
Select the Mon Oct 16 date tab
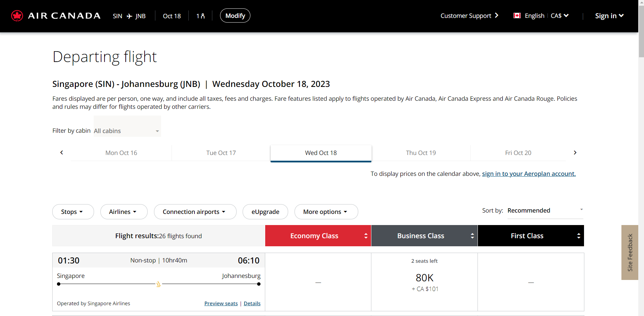click(x=121, y=153)
